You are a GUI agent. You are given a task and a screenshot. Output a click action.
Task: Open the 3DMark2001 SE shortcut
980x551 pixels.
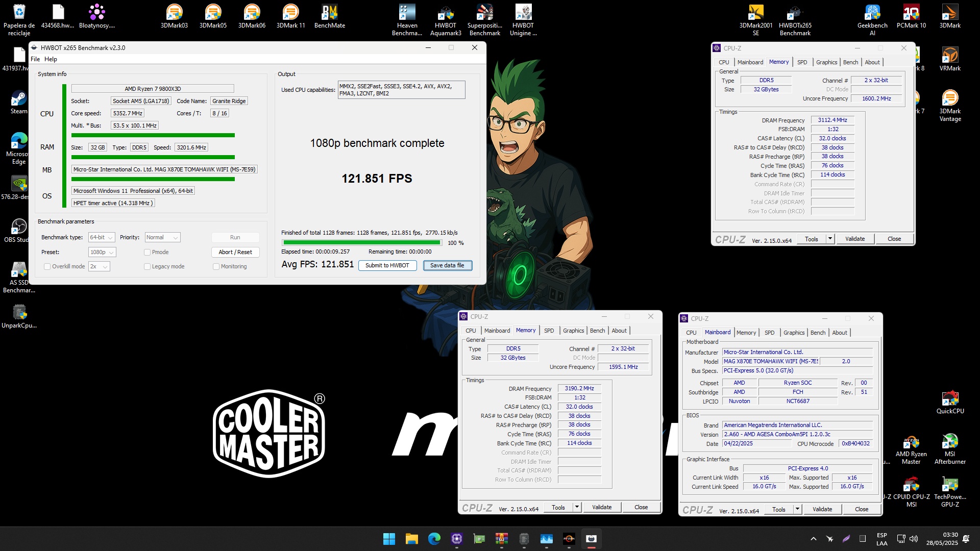point(756,20)
